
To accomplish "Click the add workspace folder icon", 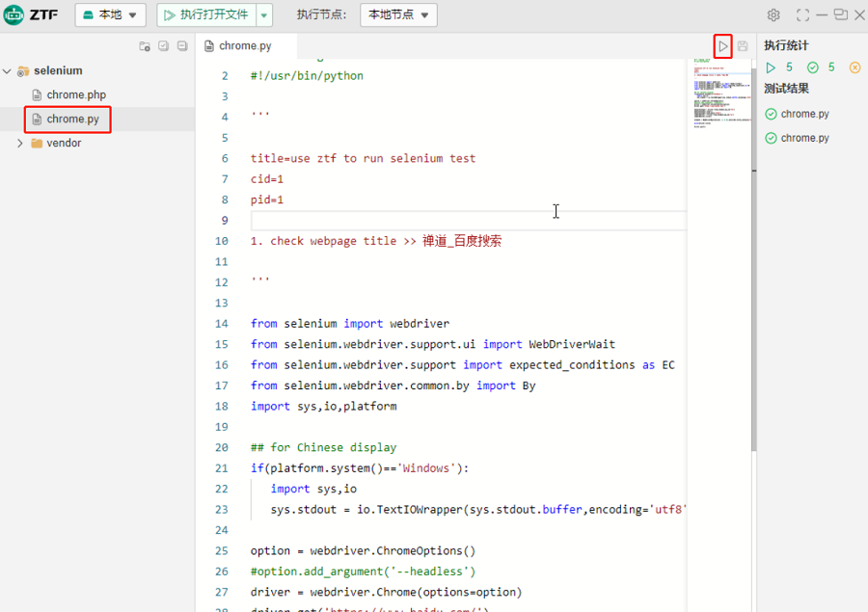I will tap(145, 46).
